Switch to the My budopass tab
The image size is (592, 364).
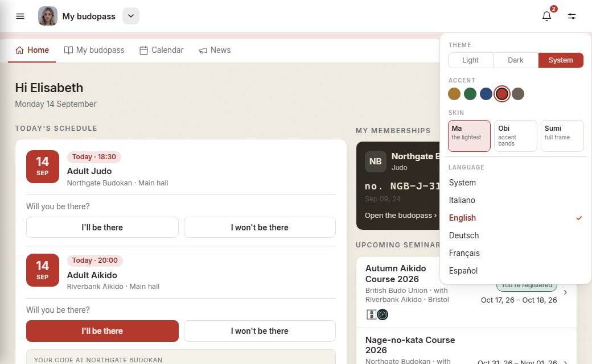point(94,50)
